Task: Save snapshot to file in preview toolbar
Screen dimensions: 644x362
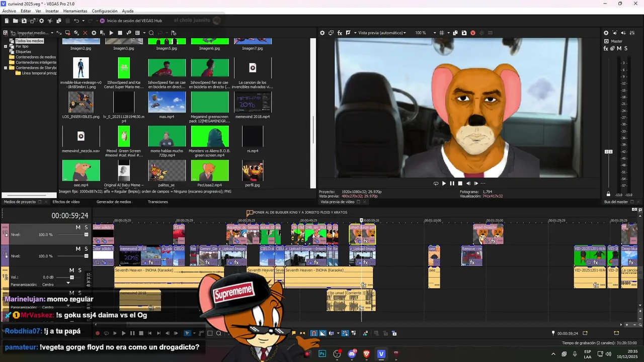Action: (464, 33)
